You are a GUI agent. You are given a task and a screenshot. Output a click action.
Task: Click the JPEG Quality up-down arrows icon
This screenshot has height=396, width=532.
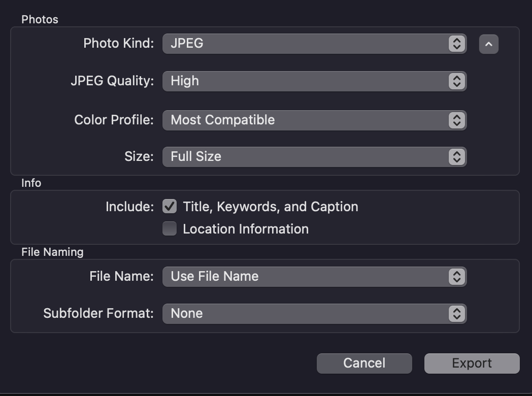pos(457,81)
